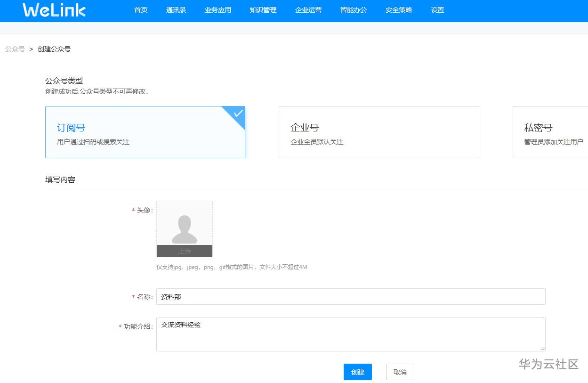Click the 创建 button
Image resolution: width=588 pixels, height=383 pixels.
click(x=358, y=372)
